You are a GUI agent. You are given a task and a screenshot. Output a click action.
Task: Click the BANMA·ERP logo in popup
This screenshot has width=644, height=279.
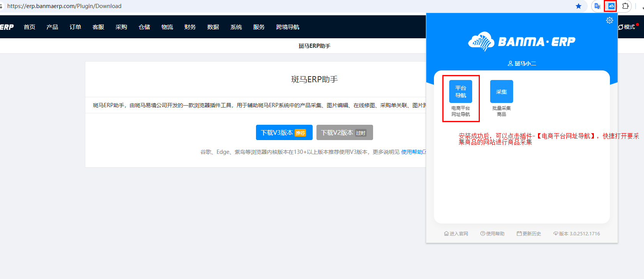point(522,41)
